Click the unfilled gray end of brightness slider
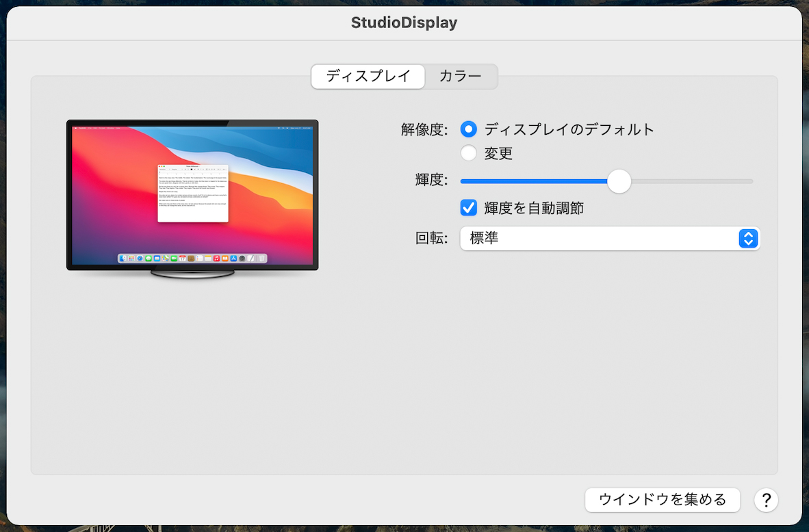The image size is (809, 532). pyautogui.click(x=691, y=181)
